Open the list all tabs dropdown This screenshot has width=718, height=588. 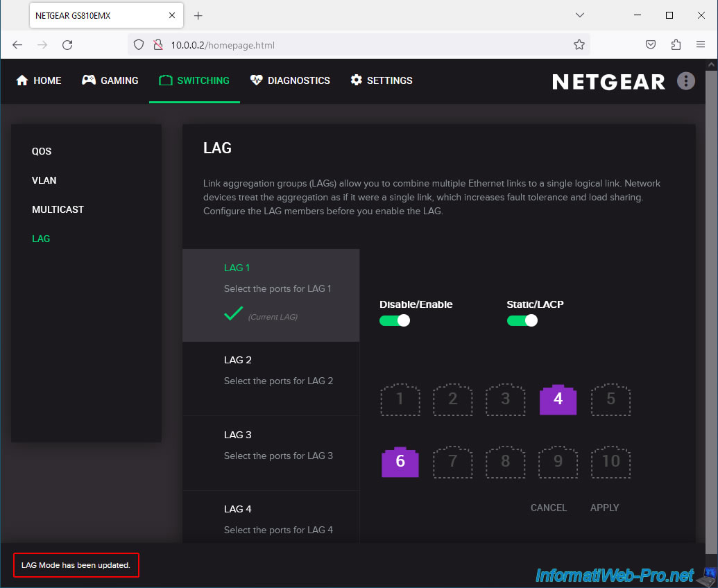pos(580,15)
